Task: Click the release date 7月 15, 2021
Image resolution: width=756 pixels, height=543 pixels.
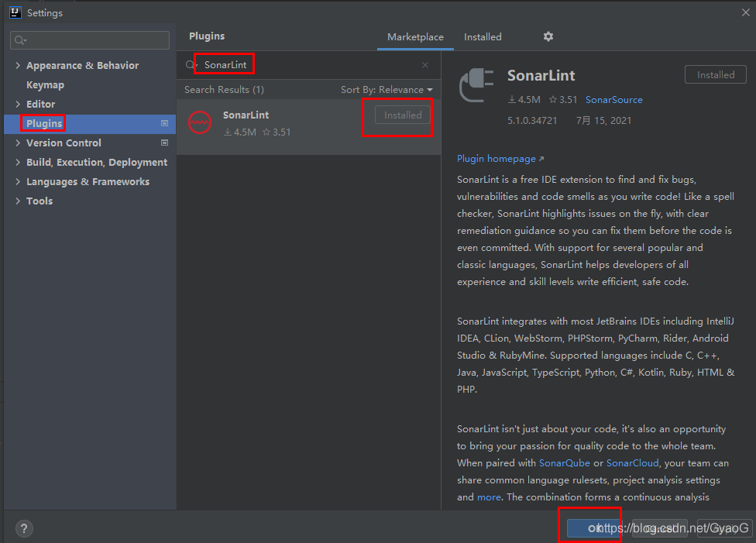Action: point(603,121)
